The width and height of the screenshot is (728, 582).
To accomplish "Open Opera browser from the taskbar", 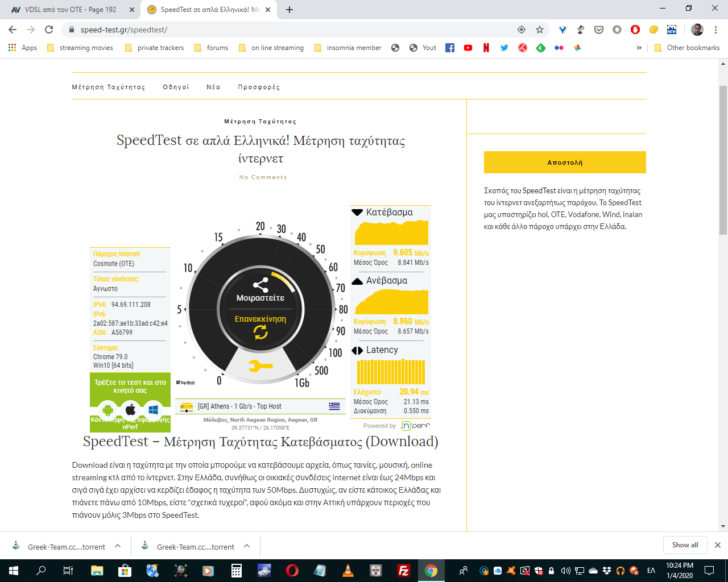I will coord(292,571).
